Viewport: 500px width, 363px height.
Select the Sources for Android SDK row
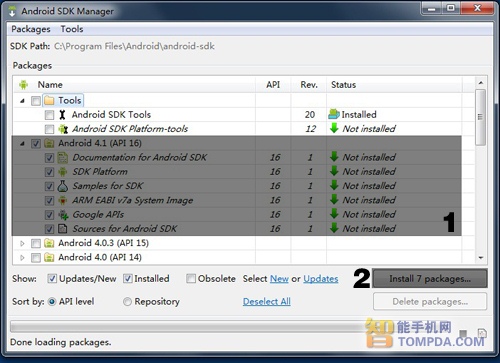(x=237, y=229)
